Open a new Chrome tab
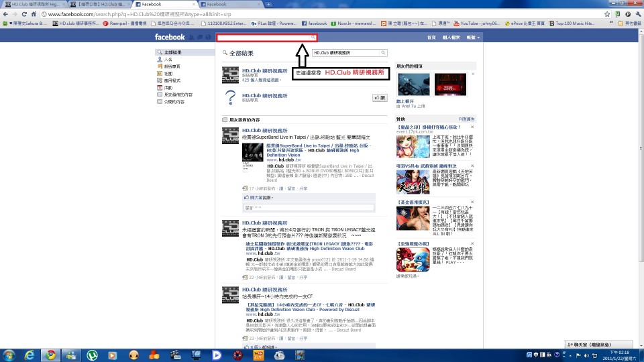The image size is (644, 362). pyautogui.click(x=268, y=4)
